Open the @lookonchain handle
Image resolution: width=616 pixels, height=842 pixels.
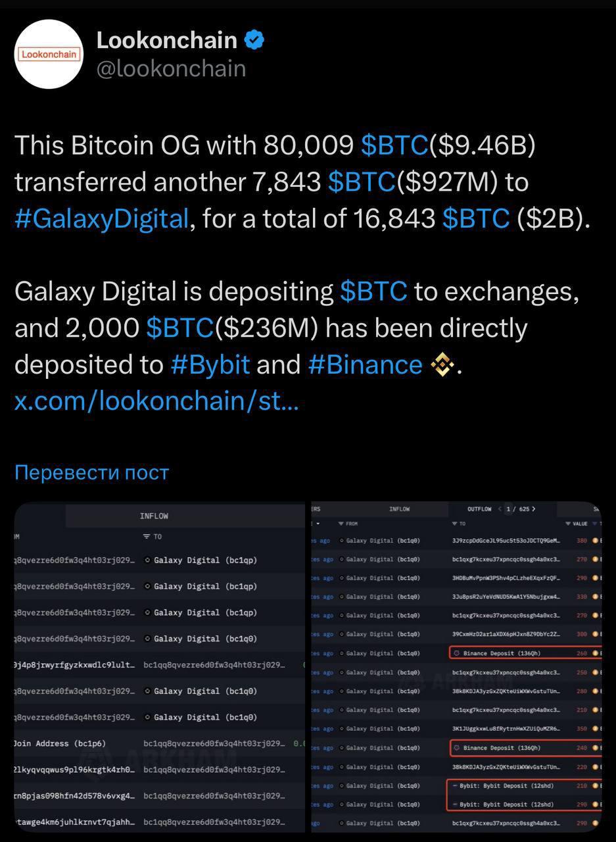(171, 68)
